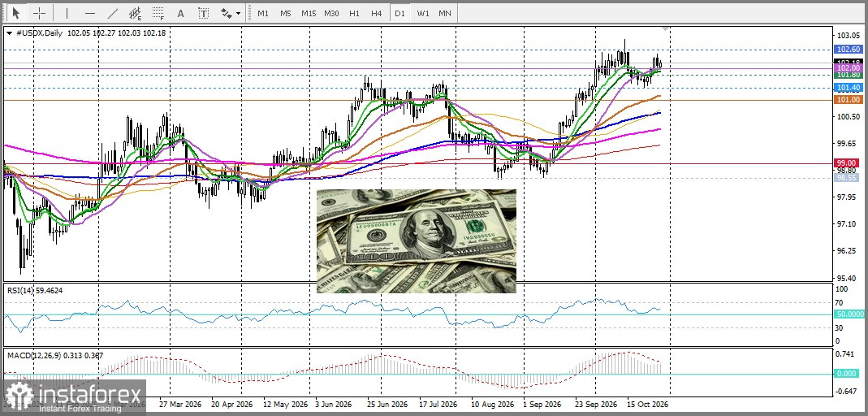
Task: Switch to M5 timeframe
Action: [285, 13]
